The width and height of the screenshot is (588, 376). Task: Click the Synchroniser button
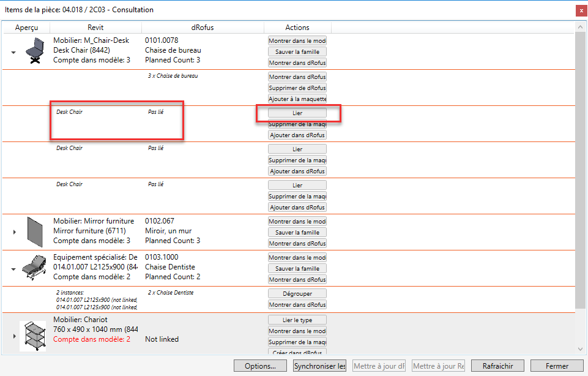point(319,366)
